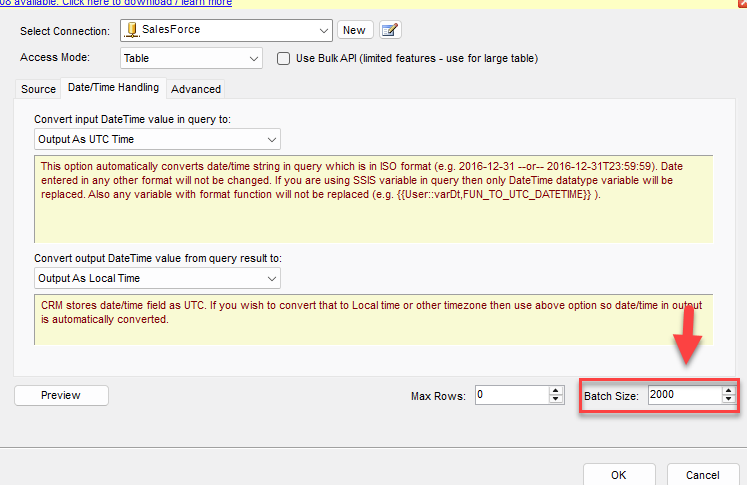Increase Batch Size with up arrow
The image size is (747, 485).
pos(729,390)
